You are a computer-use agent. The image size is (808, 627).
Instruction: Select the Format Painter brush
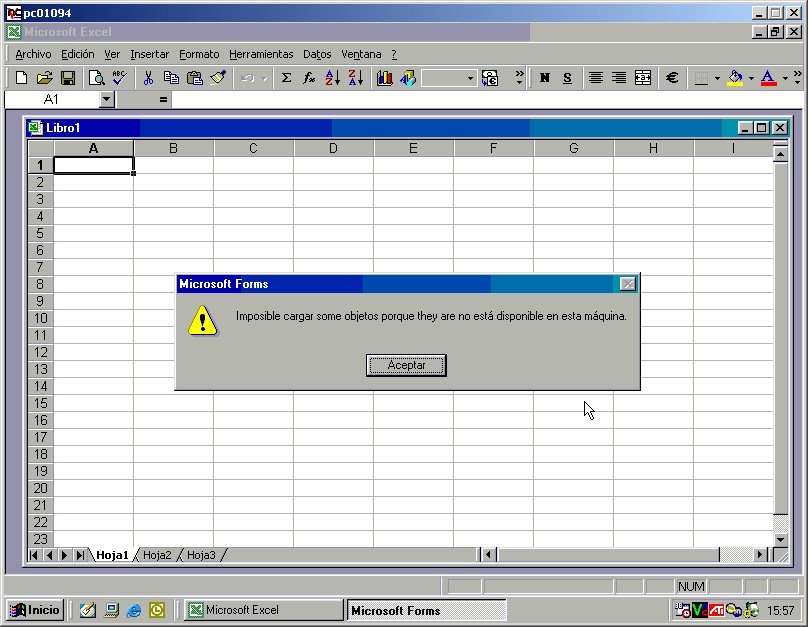(218, 78)
